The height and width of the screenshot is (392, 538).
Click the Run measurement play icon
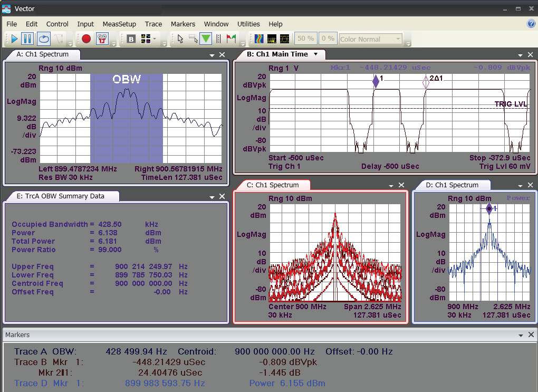pyautogui.click(x=14, y=39)
